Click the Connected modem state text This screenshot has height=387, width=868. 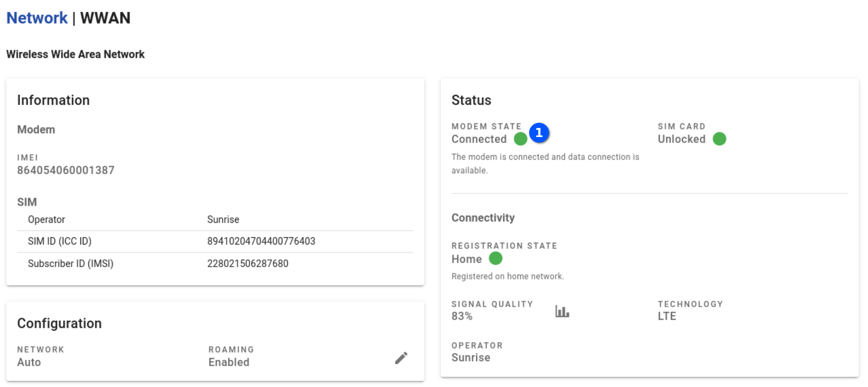coord(478,139)
